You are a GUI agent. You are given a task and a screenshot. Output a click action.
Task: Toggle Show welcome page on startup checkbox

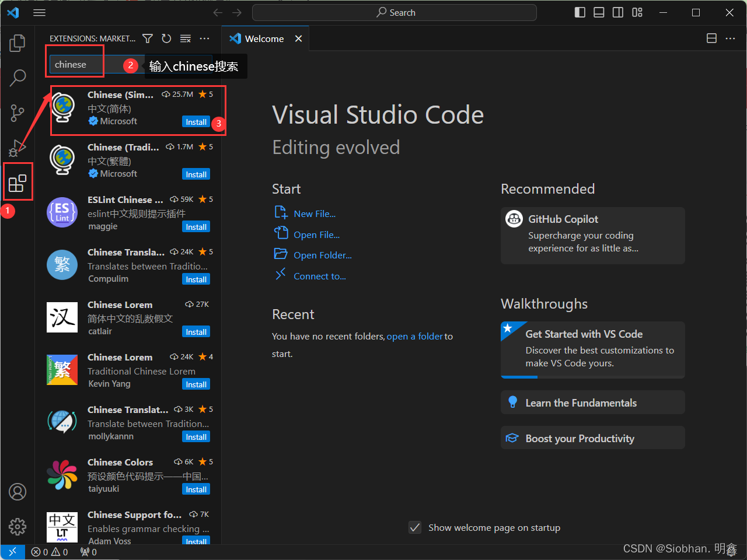pyautogui.click(x=415, y=527)
